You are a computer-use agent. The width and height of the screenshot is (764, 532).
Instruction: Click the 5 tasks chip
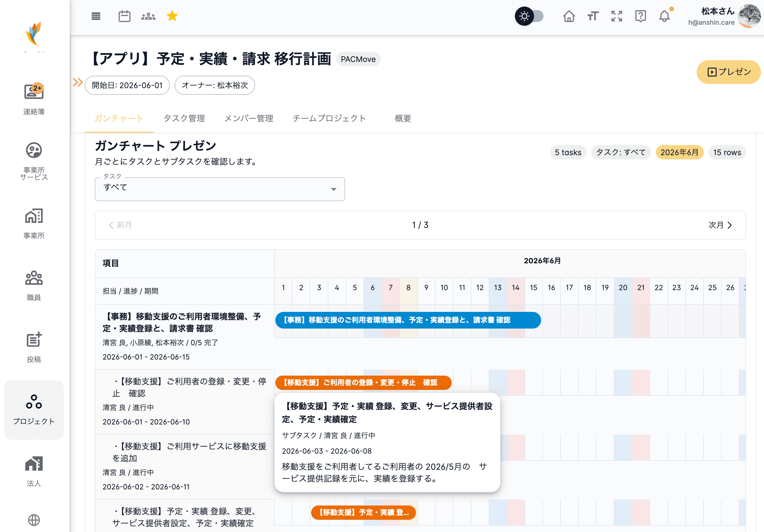tap(568, 153)
